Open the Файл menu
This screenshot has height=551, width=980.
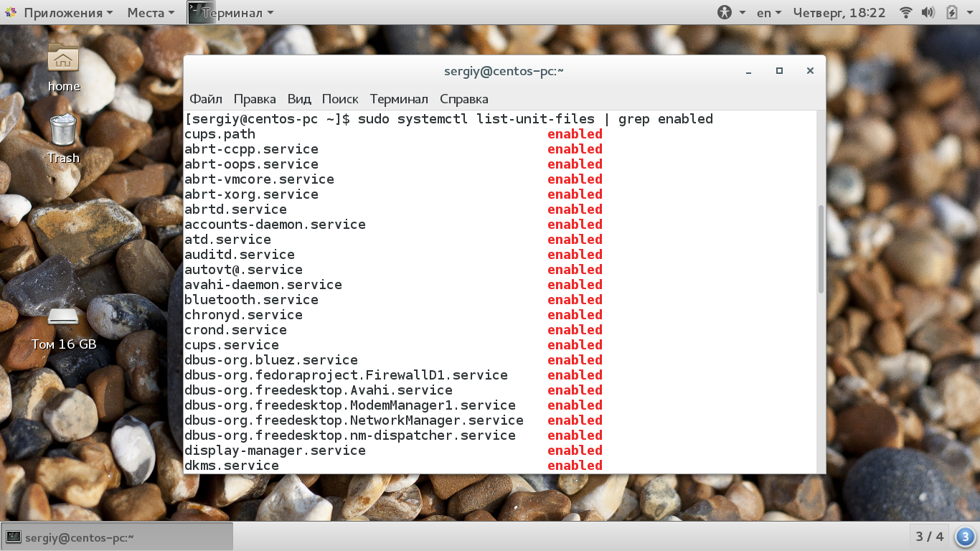pyautogui.click(x=206, y=99)
